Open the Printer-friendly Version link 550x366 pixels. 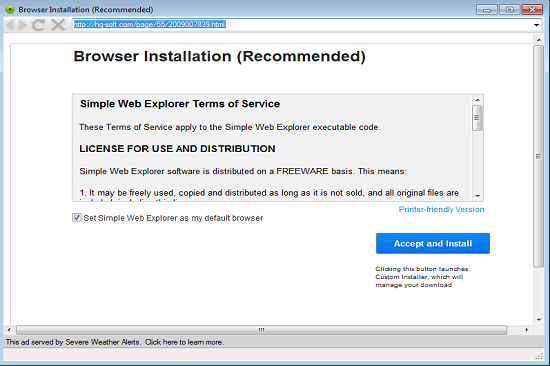441,209
